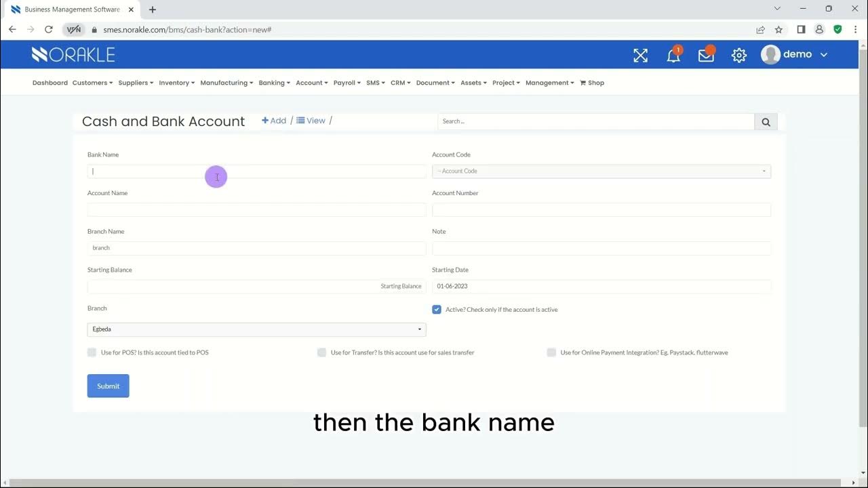Click the green shield extension icon

pos(837,30)
